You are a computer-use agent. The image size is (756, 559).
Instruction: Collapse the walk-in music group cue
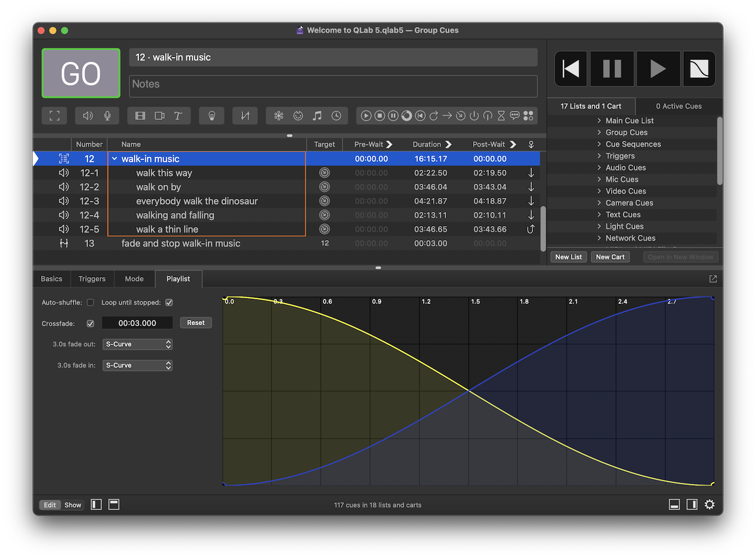tap(114, 158)
